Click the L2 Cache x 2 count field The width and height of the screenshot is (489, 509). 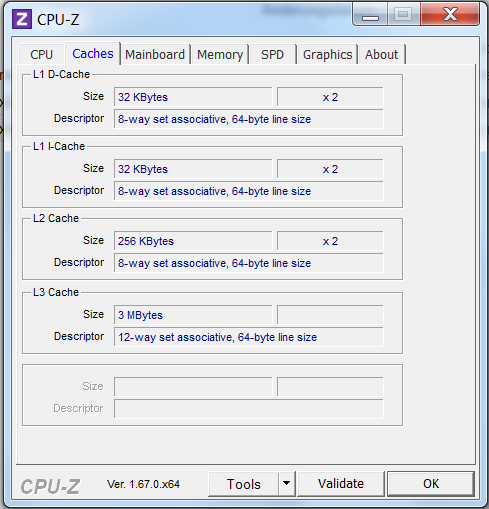(x=330, y=241)
